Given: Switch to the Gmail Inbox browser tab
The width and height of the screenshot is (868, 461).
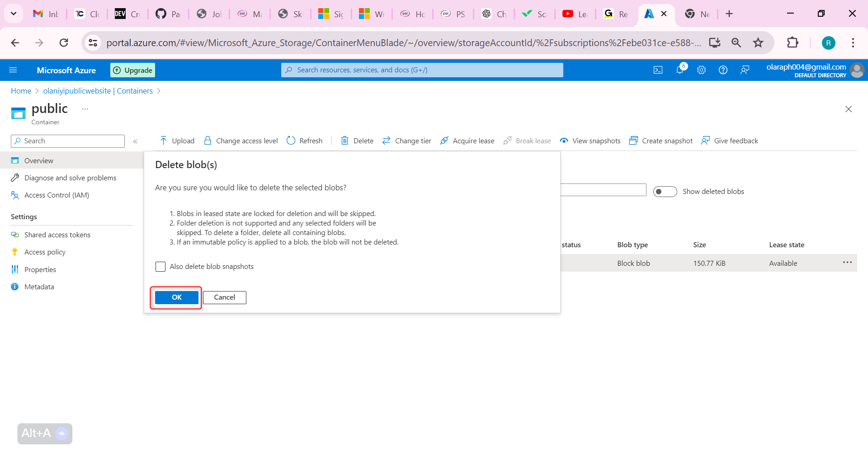Looking at the screenshot, I should tap(46, 14).
